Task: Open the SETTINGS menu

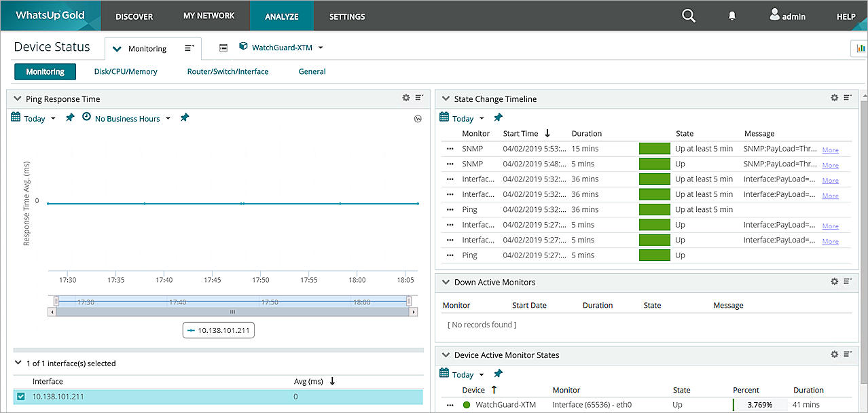Action: pos(347,16)
